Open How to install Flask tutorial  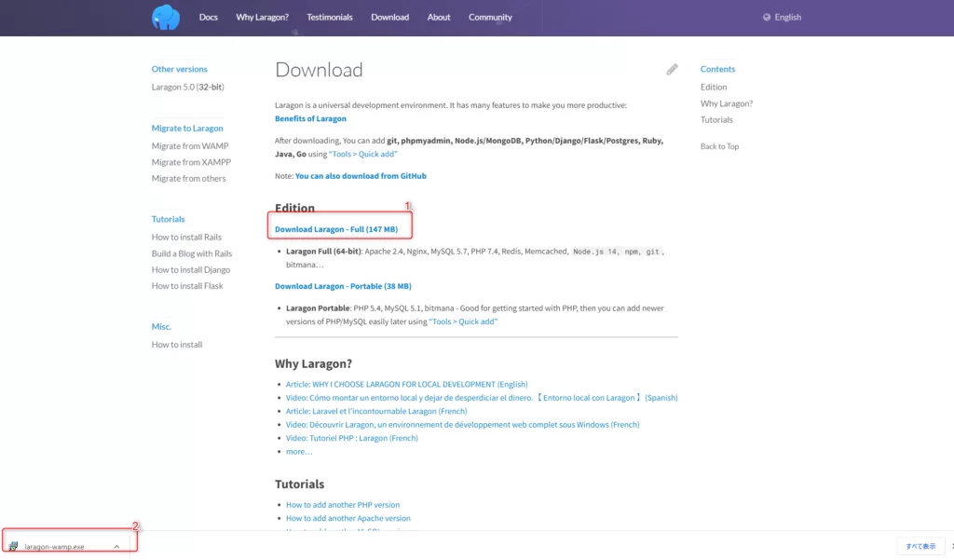(x=187, y=286)
